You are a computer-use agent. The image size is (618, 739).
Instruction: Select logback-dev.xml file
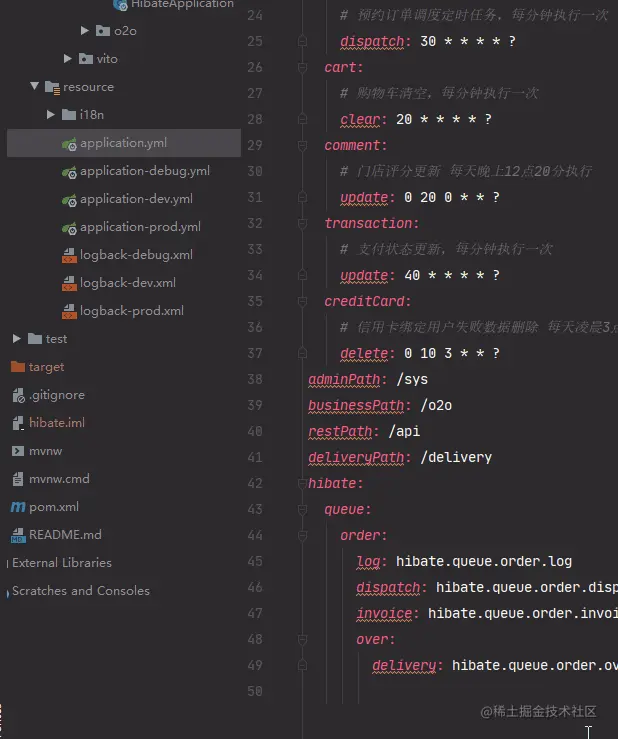coord(128,283)
